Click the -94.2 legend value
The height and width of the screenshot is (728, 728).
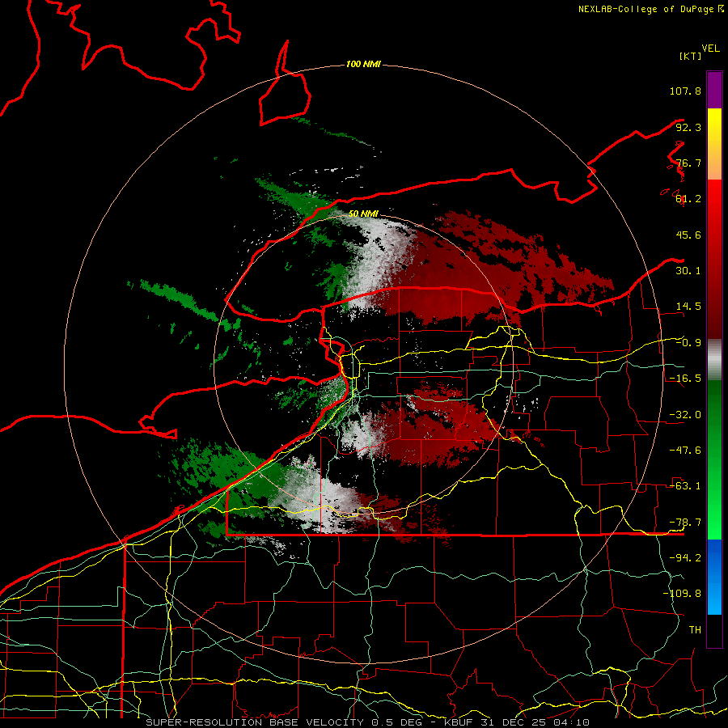[x=685, y=558]
